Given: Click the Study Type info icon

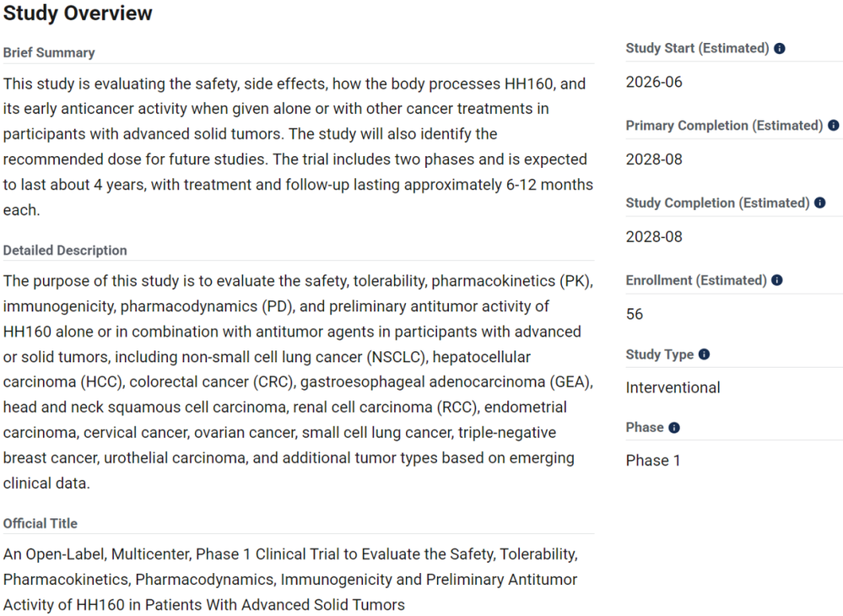Looking at the screenshot, I should [704, 354].
